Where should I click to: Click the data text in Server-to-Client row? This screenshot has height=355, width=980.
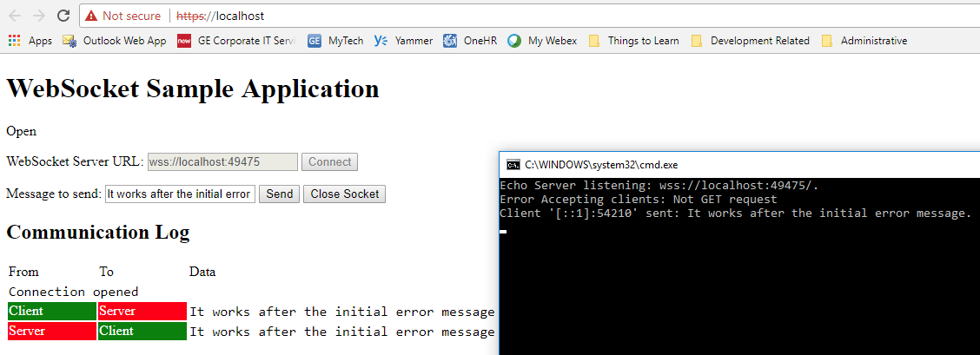pyautogui.click(x=342, y=332)
